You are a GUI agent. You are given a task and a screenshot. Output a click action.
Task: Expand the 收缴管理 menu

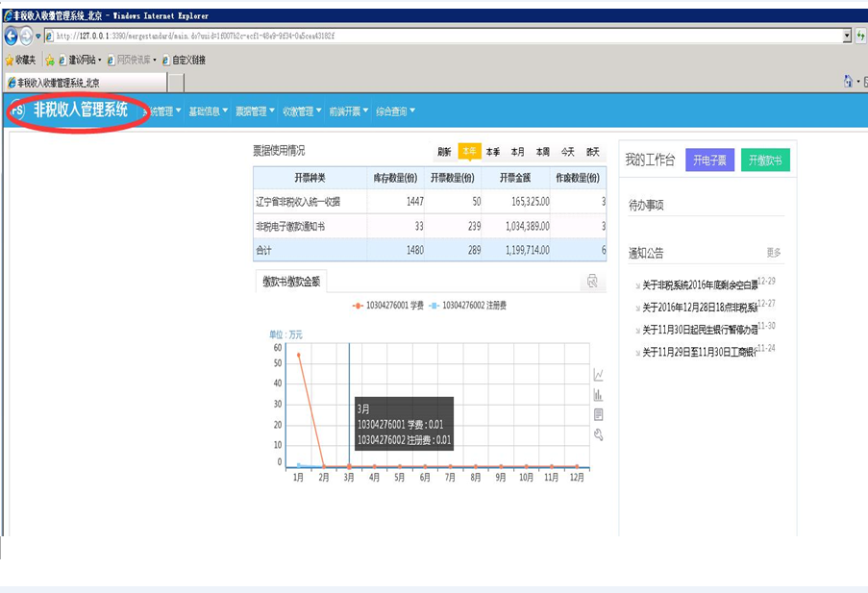(302, 111)
